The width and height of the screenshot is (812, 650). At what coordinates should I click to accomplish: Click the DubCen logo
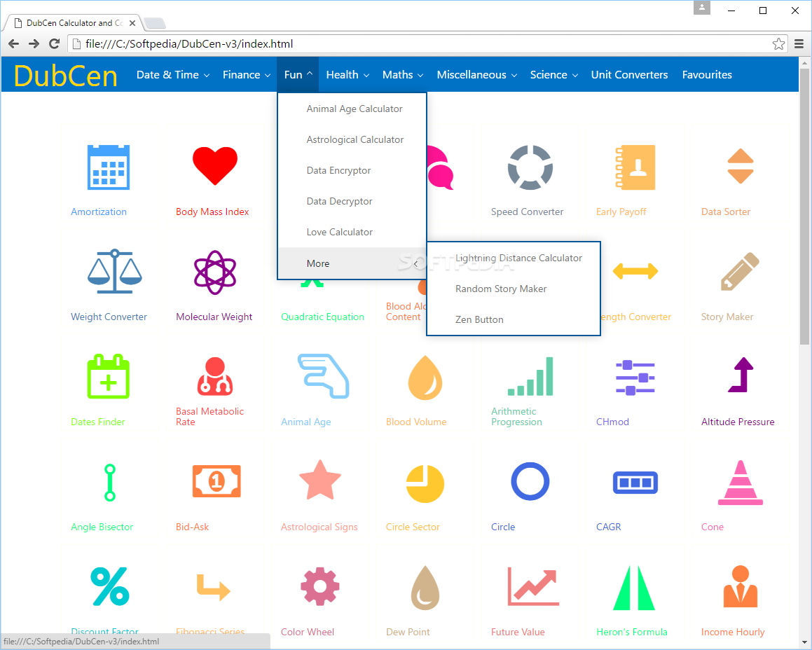[x=66, y=76]
